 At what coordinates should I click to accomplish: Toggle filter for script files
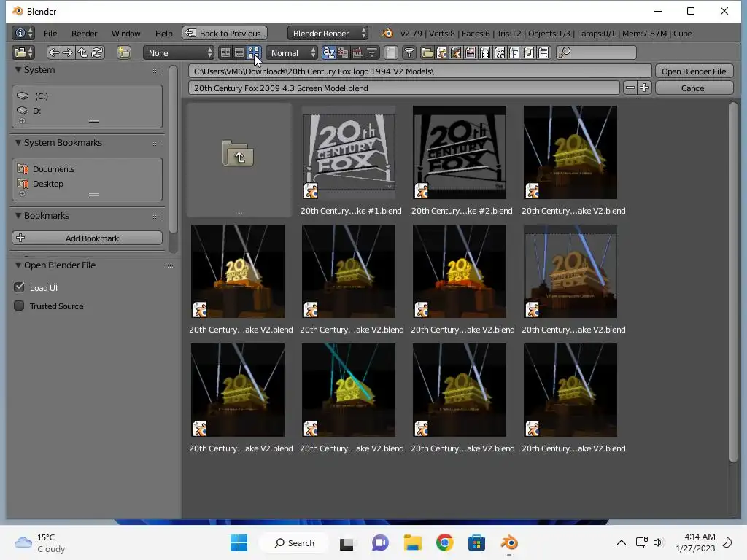(500, 52)
